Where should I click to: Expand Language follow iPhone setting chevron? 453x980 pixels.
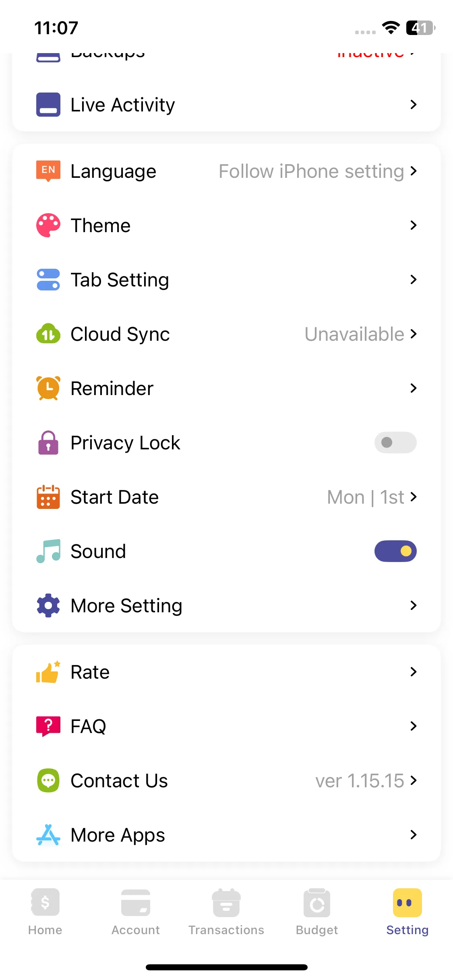[413, 171]
